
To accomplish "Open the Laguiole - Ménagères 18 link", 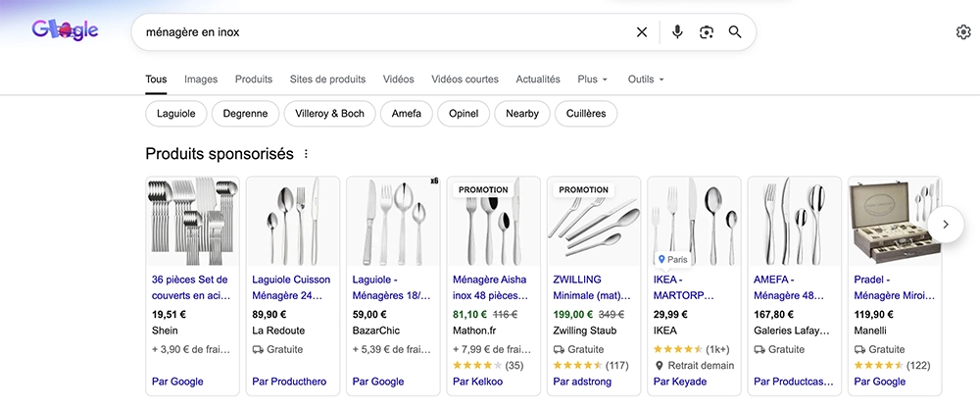I will point(392,287).
